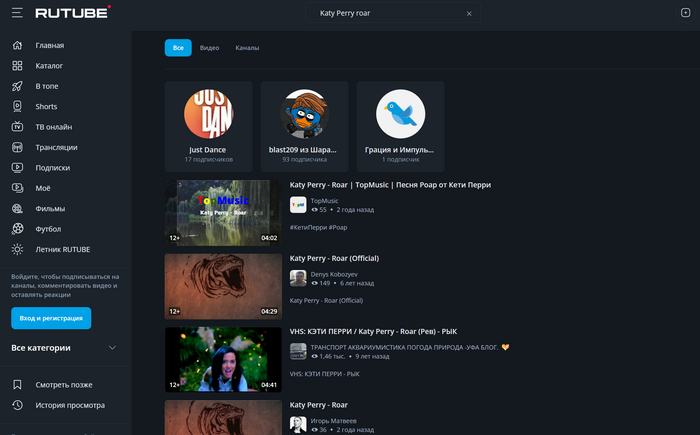Open Just Dance channel avatar
Image resolution: width=700 pixels, height=435 pixels.
click(x=208, y=113)
